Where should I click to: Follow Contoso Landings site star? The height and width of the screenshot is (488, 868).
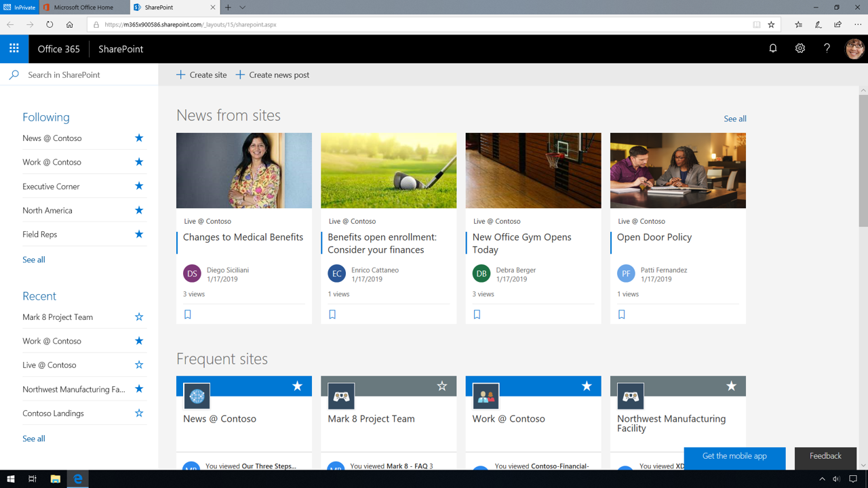tap(139, 413)
